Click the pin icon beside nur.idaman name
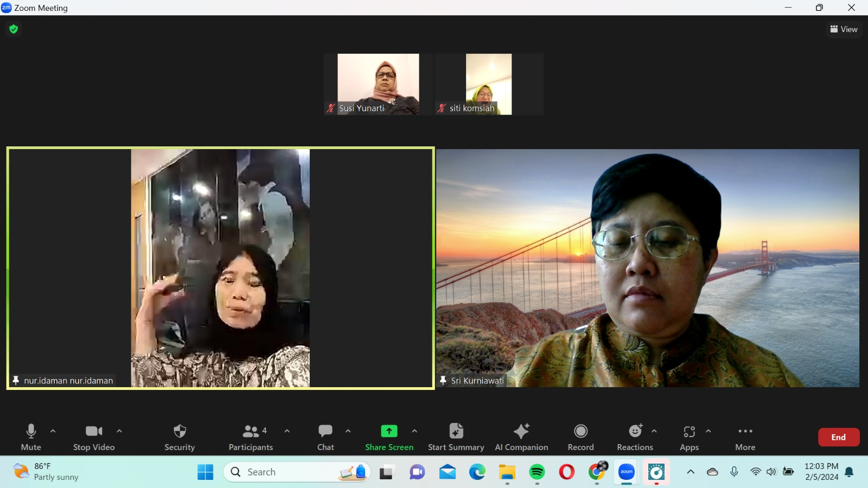The image size is (868, 488). [x=16, y=381]
